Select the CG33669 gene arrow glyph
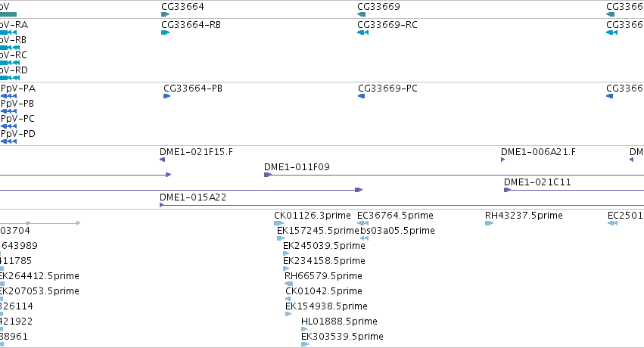Viewport: 644px width, 348px height. (362, 14)
